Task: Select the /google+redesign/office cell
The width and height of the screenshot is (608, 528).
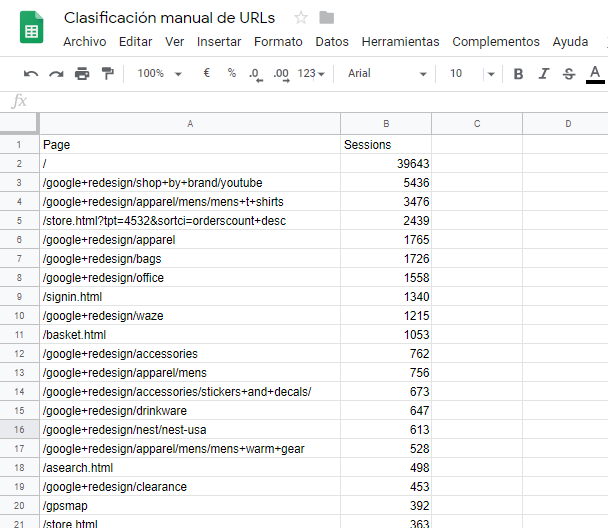Action: [x=190, y=278]
